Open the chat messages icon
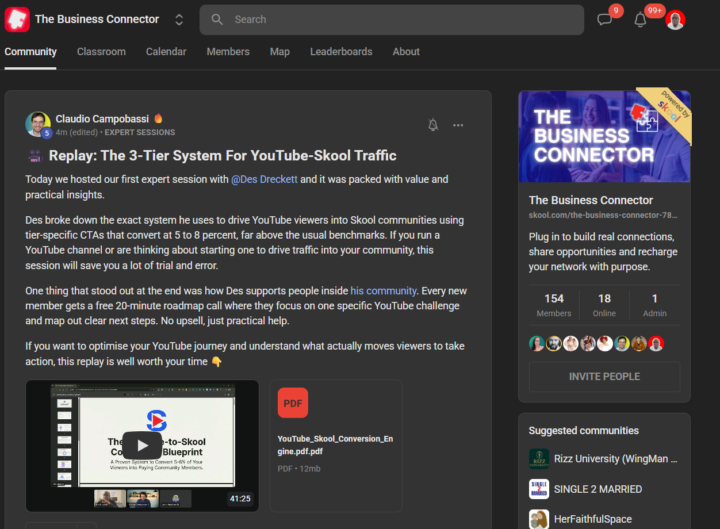 (x=604, y=20)
